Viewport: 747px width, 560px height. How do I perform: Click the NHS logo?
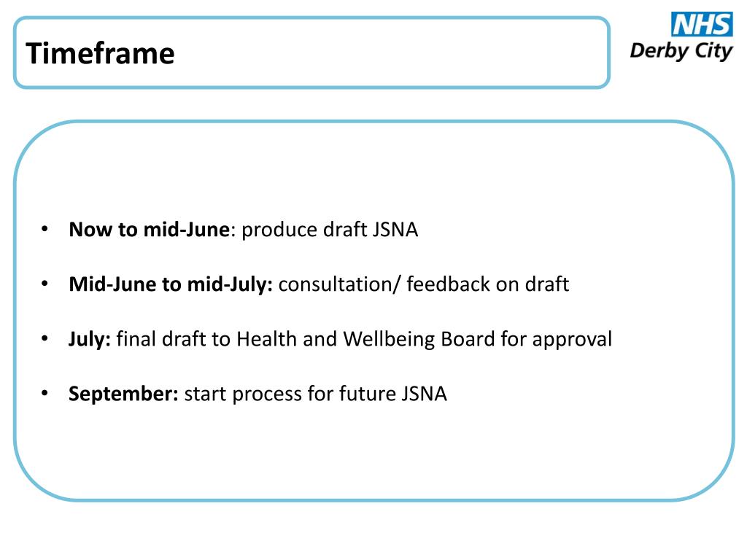[x=702, y=24]
